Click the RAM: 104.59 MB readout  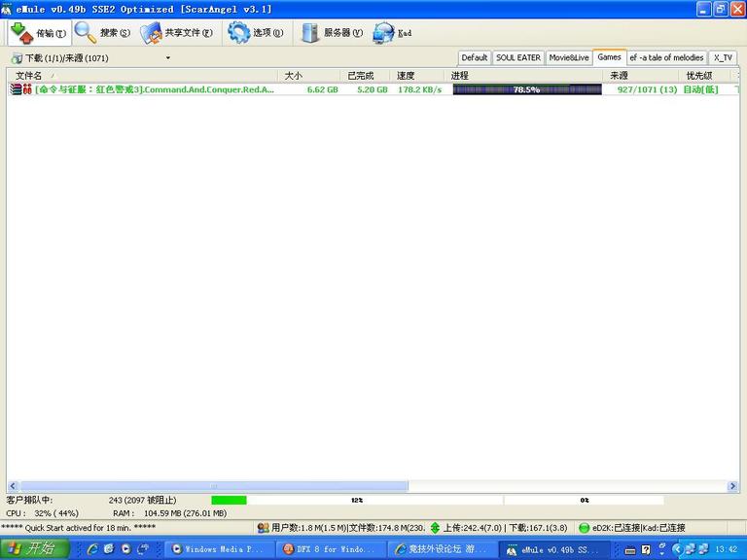pyautogui.click(x=169, y=513)
